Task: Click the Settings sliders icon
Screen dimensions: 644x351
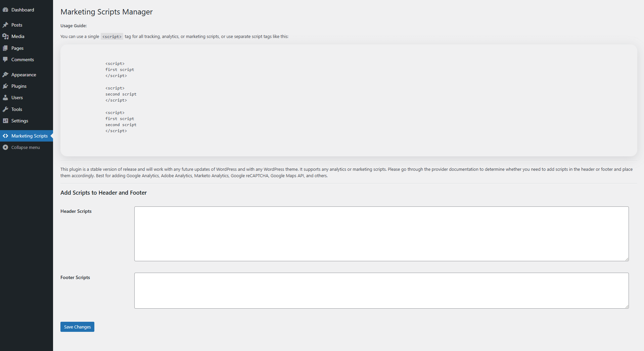Action: (5, 121)
